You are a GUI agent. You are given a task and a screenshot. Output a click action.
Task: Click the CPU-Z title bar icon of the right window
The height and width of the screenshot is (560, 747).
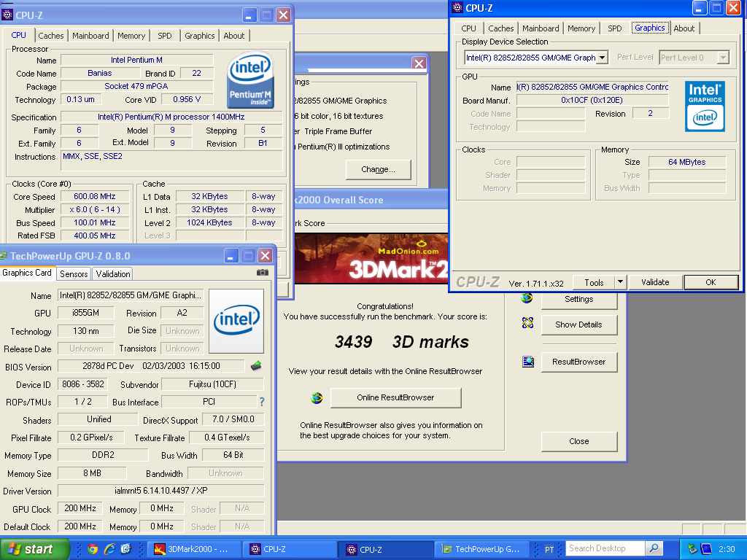click(x=457, y=7)
